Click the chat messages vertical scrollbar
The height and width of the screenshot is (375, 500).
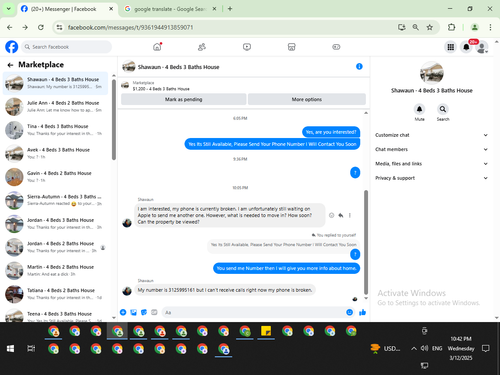(x=366, y=242)
